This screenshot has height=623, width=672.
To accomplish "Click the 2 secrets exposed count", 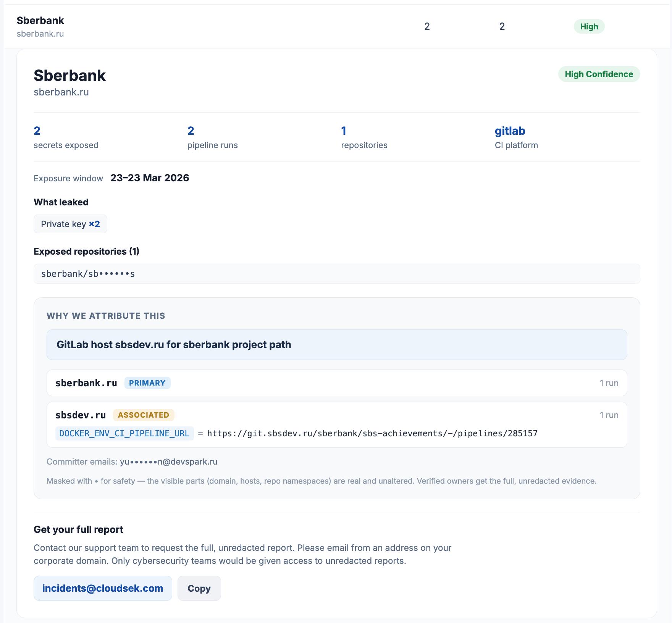I will point(37,131).
